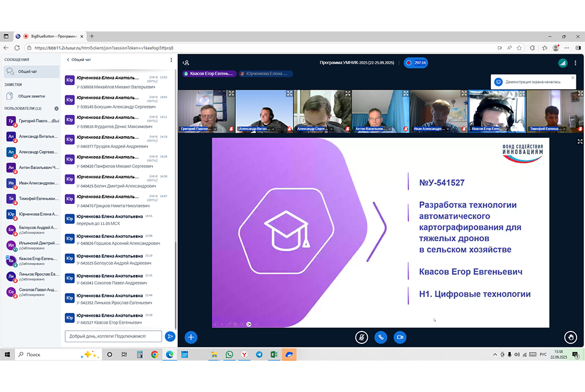Open browser settings and more menu
Screen dimensions: 585x392
pos(567,48)
